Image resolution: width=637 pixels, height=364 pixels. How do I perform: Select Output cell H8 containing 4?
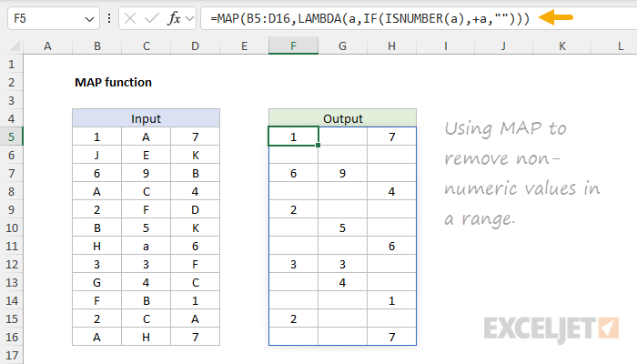[x=391, y=192]
